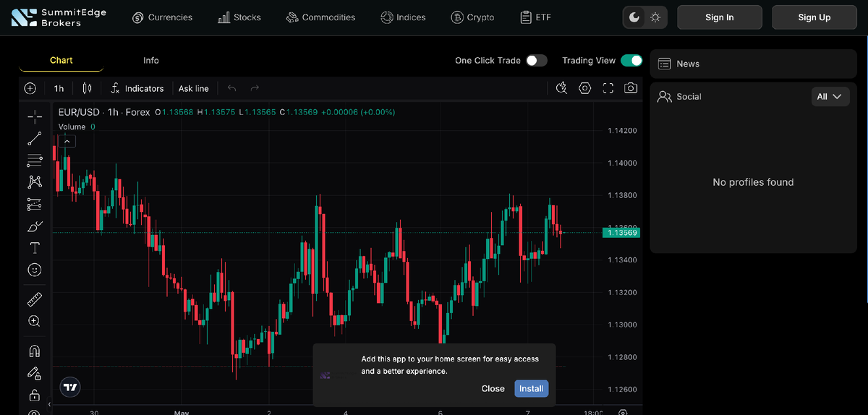The image size is (868, 415).
Task: Open the News panel
Action: [x=753, y=64]
